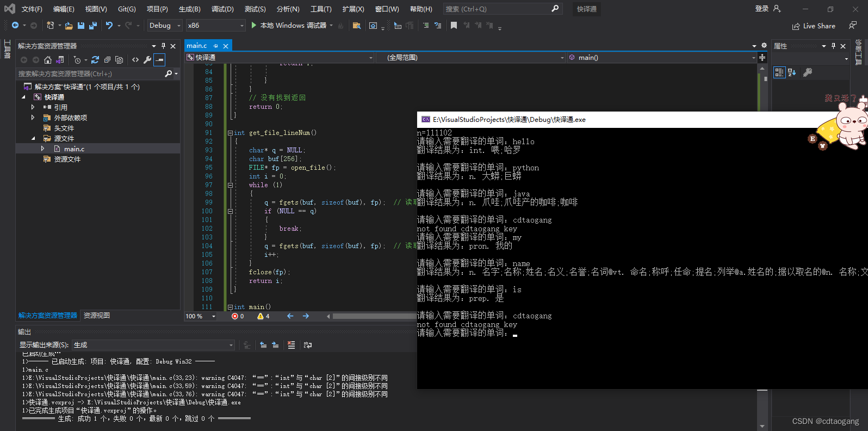This screenshot has height=431, width=868.
Task: Toggle word wrap in Output panel
Action: click(308, 345)
